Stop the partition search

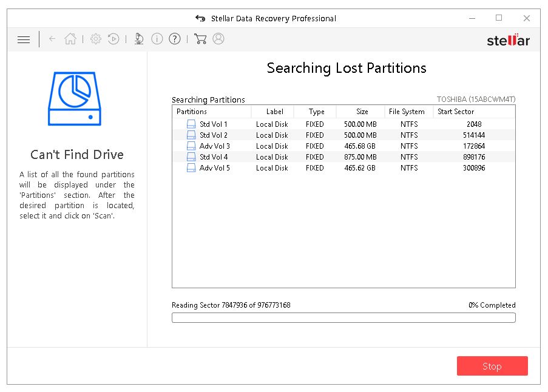pos(492,366)
